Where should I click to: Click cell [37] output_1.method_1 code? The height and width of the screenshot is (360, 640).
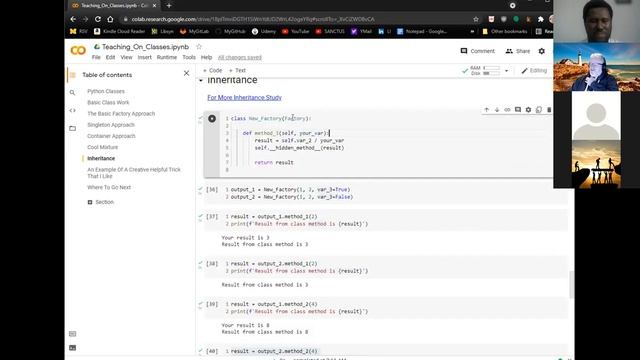click(x=274, y=217)
